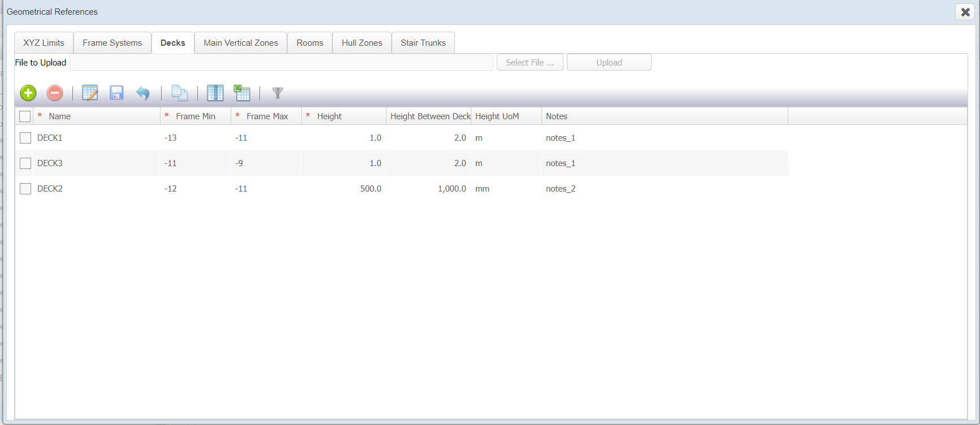The image size is (980, 425).
Task: Click the green add row icon
Action: [28, 93]
